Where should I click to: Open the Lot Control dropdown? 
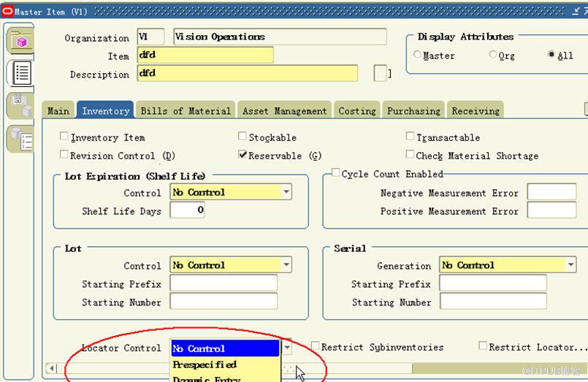point(286,264)
